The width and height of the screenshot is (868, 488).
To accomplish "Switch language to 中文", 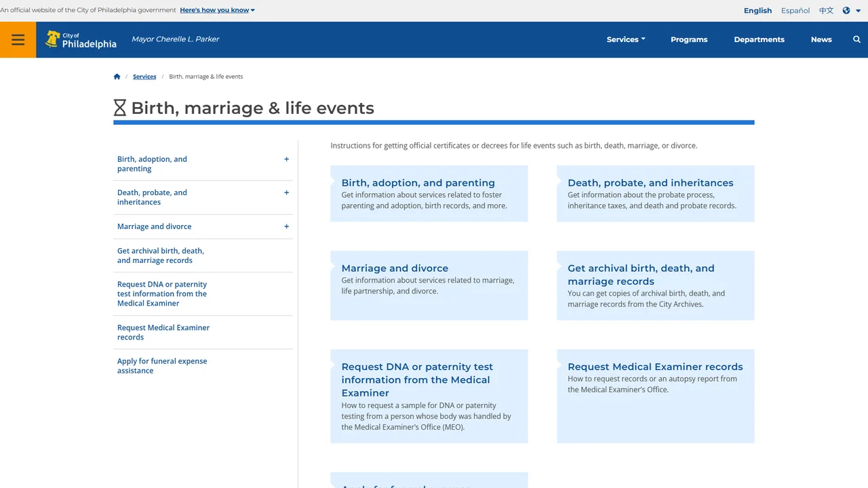I will (x=826, y=10).
